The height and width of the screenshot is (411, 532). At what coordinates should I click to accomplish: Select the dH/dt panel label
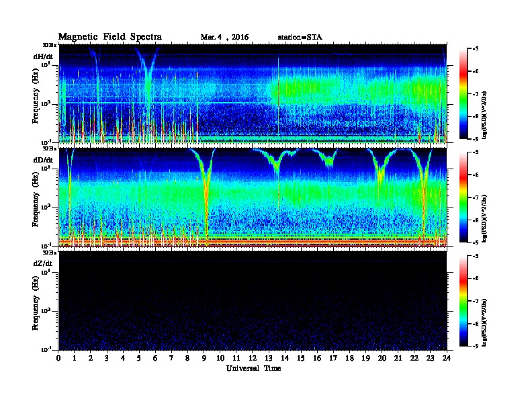pyautogui.click(x=43, y=56)
